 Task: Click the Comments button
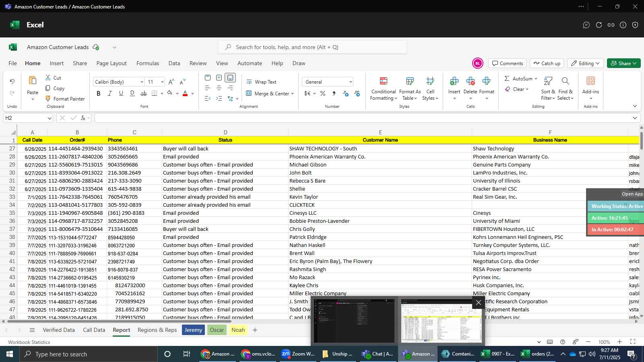pos(507,63)
